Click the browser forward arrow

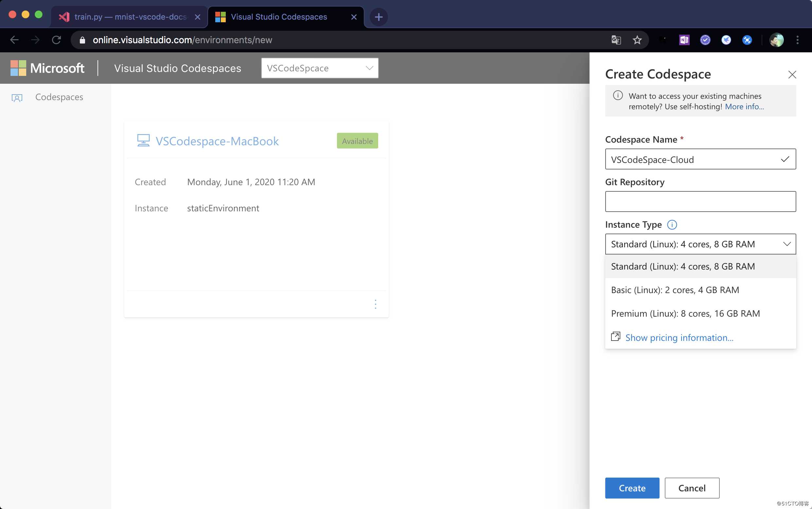(x=35, y=40)
